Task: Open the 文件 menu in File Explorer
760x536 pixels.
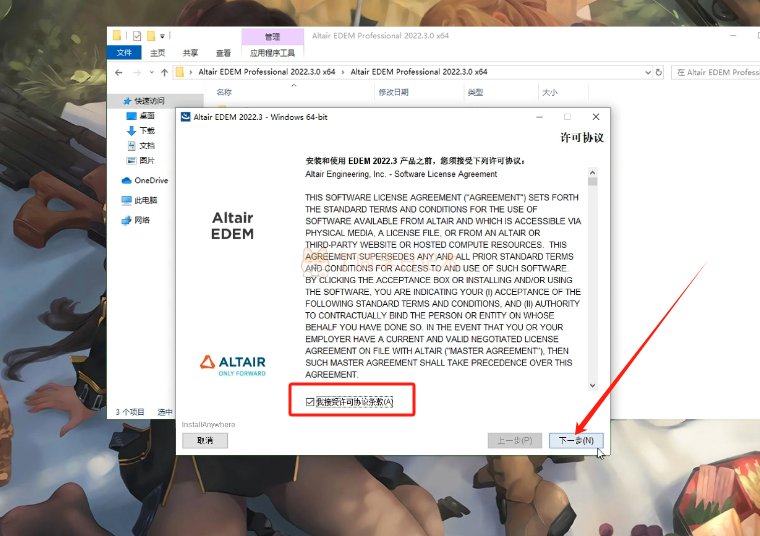Action: pos(124,52)
